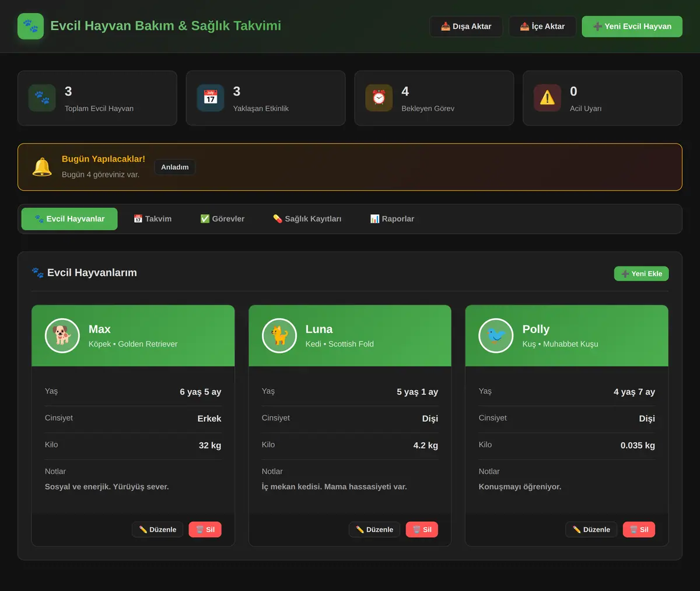Dismiss the reminder with Anladım
This screenshot has height=591, width=700.
click(x=175, y=167)
